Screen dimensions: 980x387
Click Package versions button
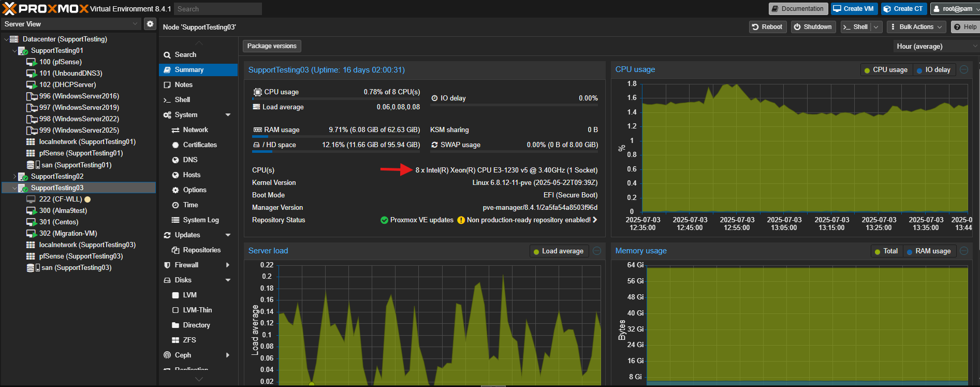(x=272, y=46)
